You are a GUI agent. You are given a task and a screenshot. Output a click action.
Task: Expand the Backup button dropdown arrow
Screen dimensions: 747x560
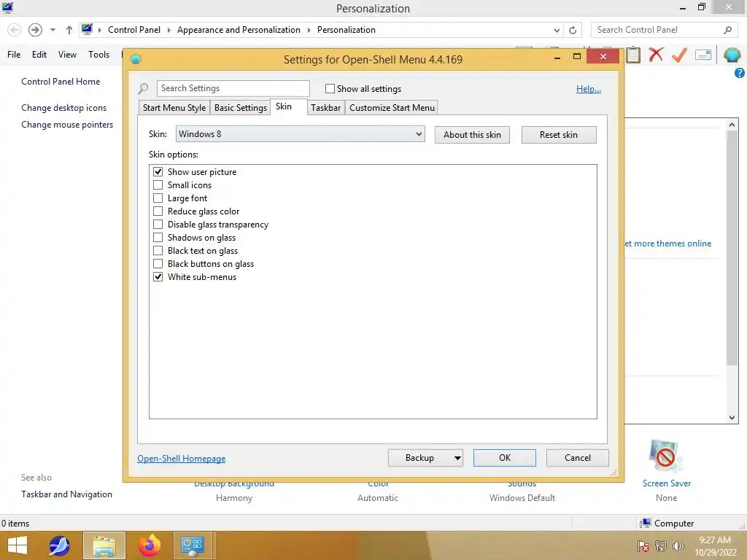pos(457,458)
